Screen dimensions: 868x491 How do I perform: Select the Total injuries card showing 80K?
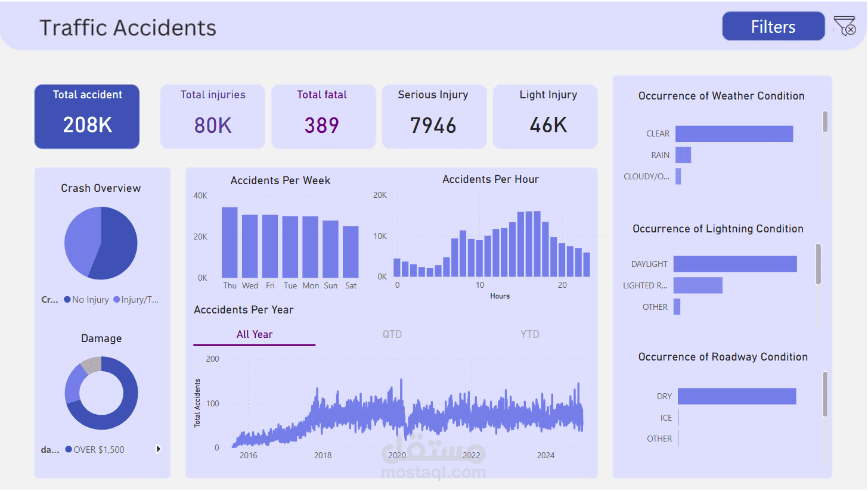pos(212,116)
